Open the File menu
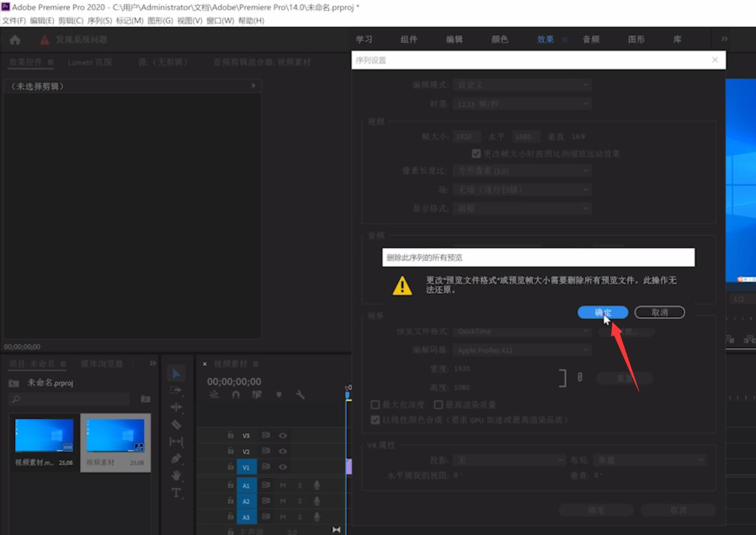The height and width of the screenshot is (535, 756). (14, 21)
